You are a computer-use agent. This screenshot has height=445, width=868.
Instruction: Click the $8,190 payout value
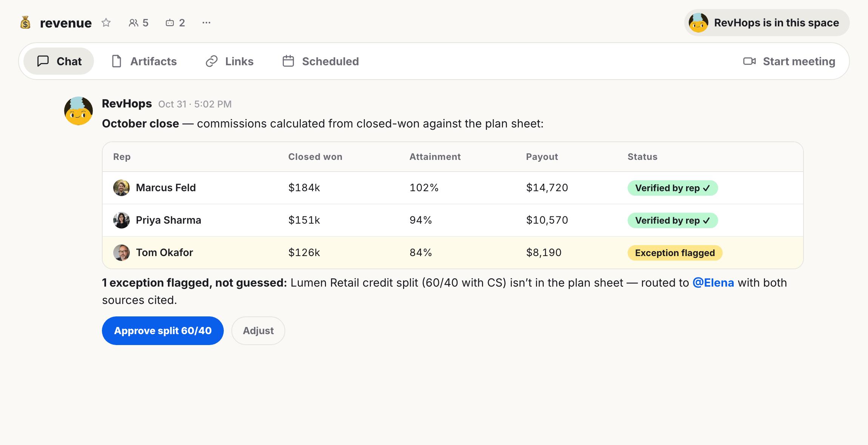544,253
